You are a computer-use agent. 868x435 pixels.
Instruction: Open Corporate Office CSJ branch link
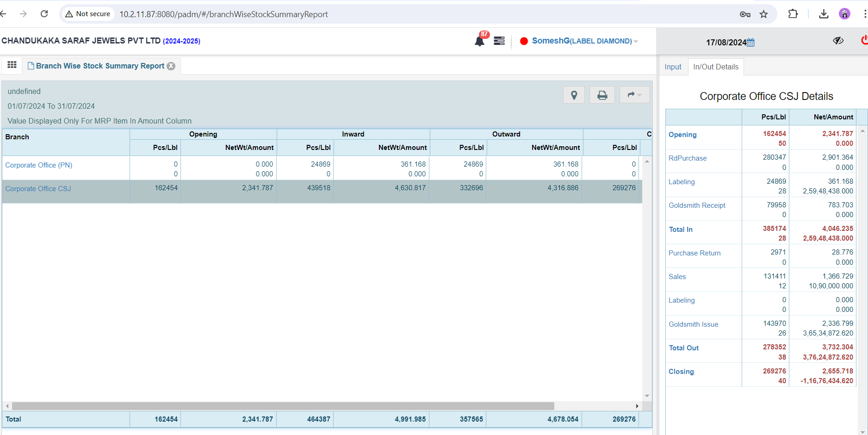[x=38, y=189]
